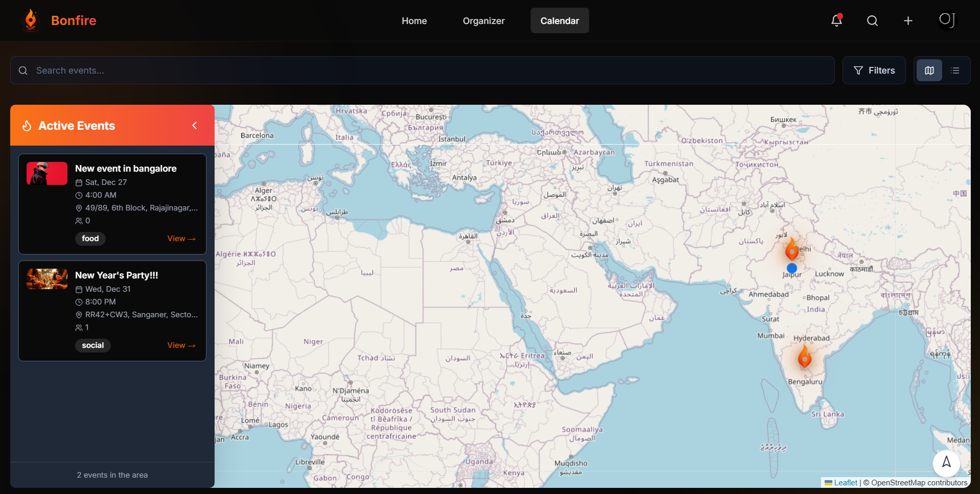Select the flame marker near Delhi

792,249
